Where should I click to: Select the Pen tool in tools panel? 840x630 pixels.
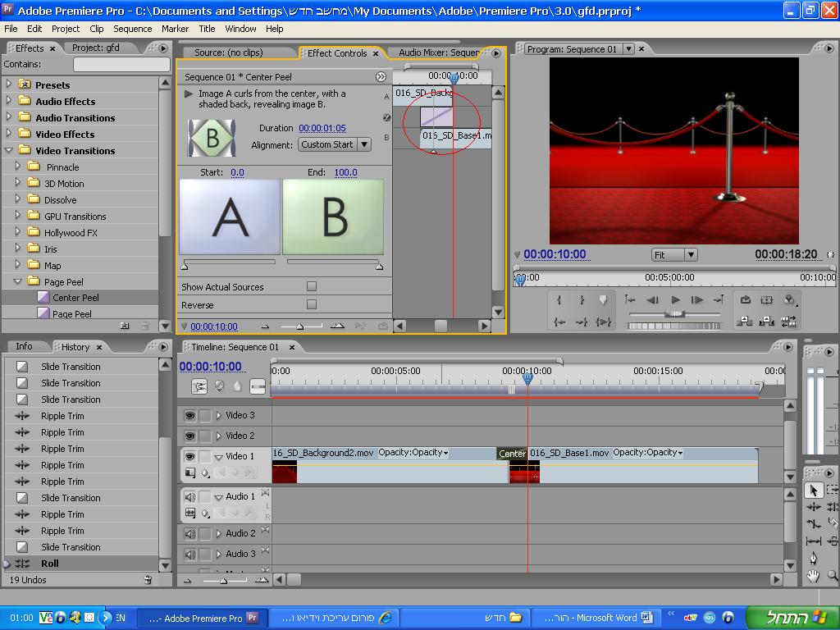(813, 559)
